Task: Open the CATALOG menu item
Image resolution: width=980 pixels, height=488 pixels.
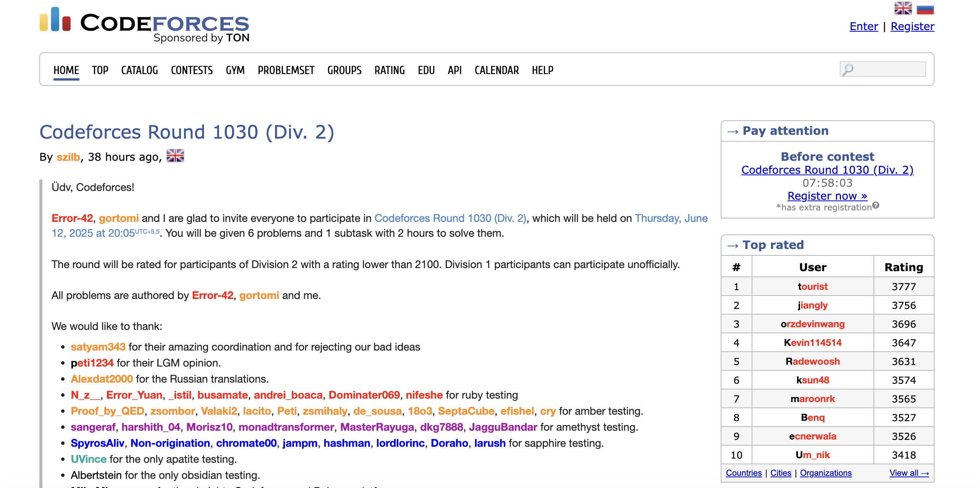Action: [139, 70]
